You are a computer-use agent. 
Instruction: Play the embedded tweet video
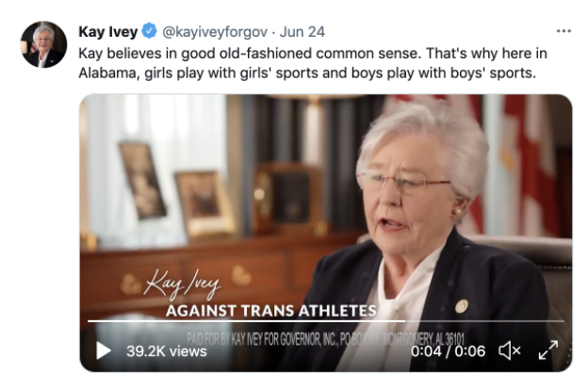tap(104, 351)
